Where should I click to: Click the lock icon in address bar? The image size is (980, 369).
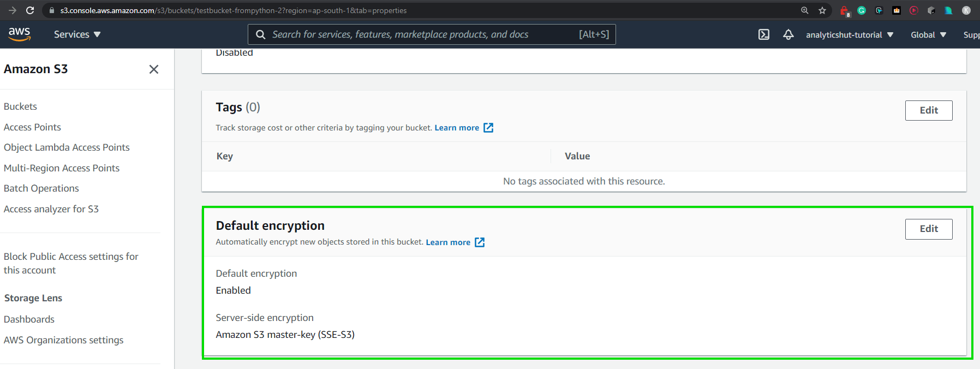pos(52,10)
